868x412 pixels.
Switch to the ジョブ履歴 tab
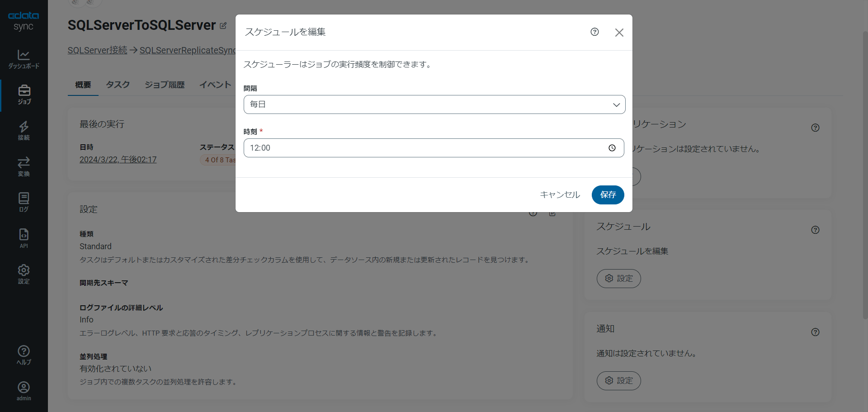(165, 85)
